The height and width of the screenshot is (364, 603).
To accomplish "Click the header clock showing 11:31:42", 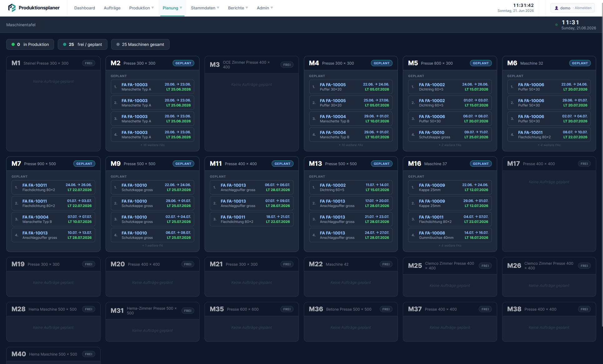I will pyautogui.click(x=523, y=5).
